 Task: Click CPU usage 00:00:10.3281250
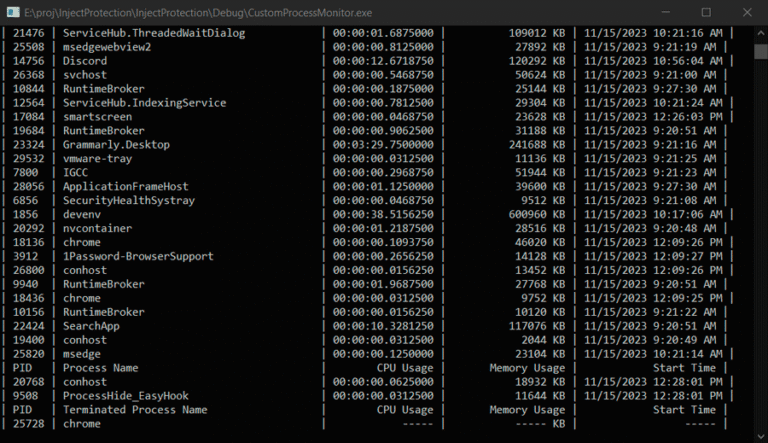coord(383,326)
